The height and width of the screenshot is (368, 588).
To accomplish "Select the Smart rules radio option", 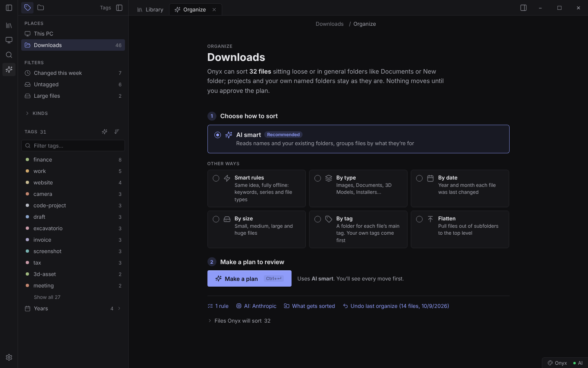I will pos(216,178).
